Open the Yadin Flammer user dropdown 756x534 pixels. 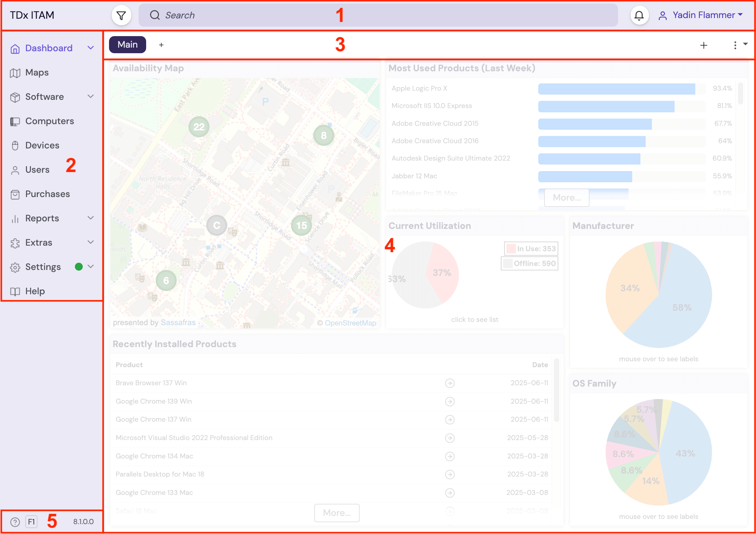coord(703,15)
